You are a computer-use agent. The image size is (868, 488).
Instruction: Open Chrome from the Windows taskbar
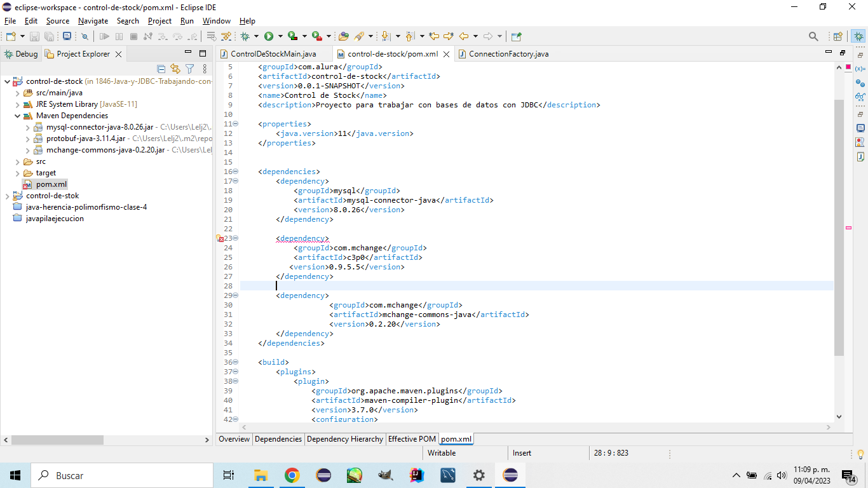click(292, 475)
